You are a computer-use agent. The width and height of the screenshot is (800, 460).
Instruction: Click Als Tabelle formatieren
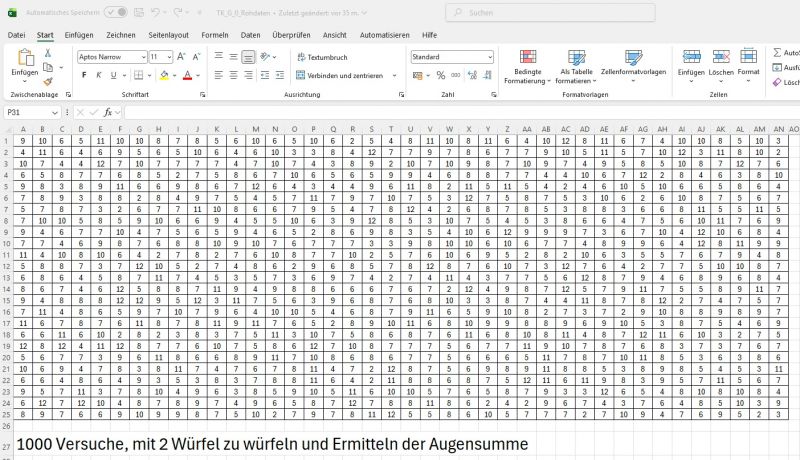pos(576,66)
